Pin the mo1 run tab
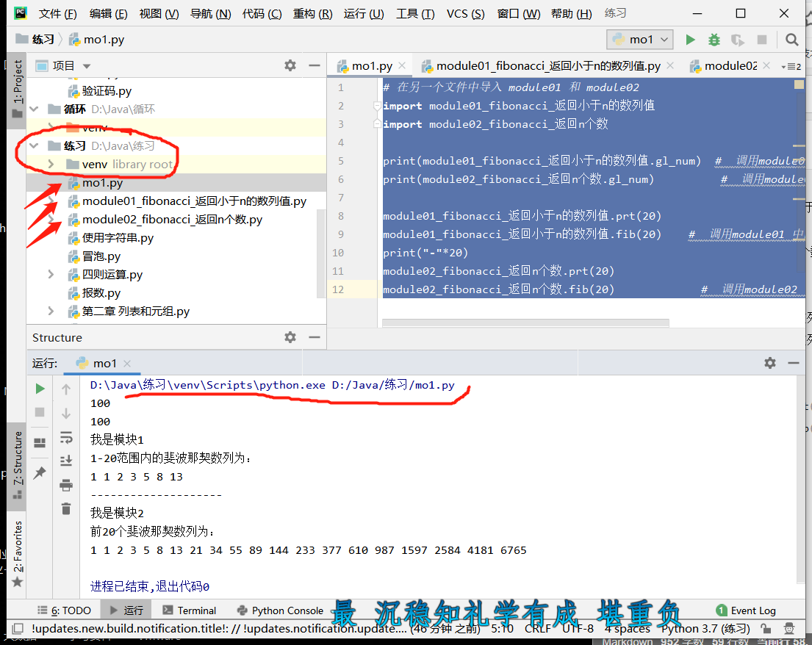 40,473
